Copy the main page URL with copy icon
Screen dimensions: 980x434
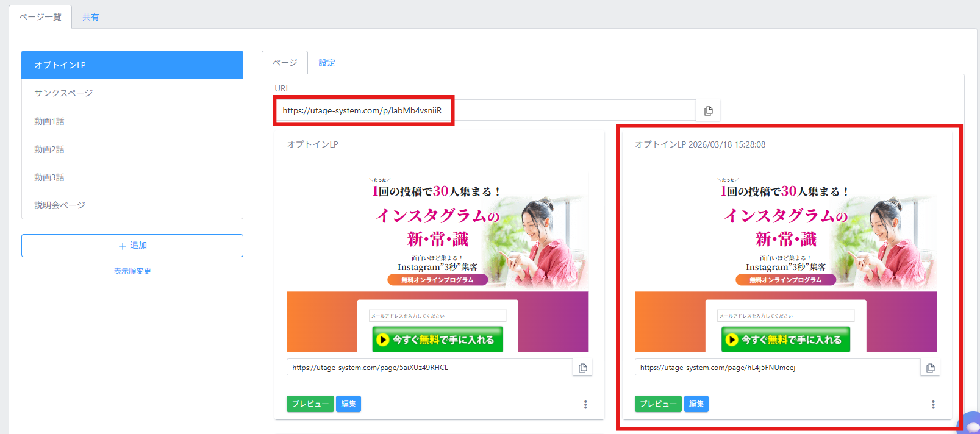pyautogui.click(x=708, y=111)
